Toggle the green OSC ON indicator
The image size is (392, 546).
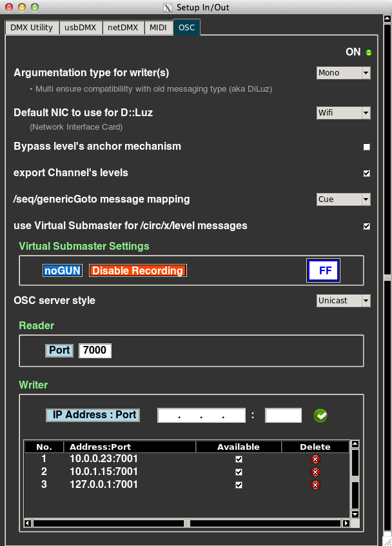click(x=369, y=52)
